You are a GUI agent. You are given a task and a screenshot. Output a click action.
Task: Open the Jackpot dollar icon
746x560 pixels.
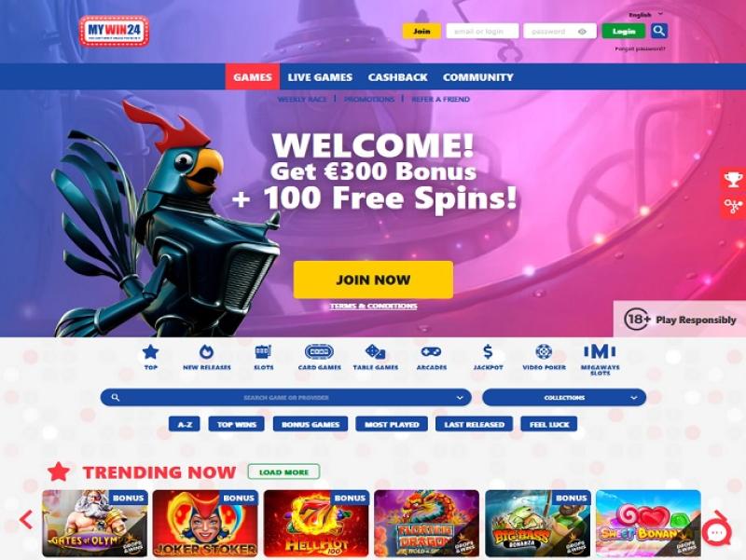click(x=488, y=352)
